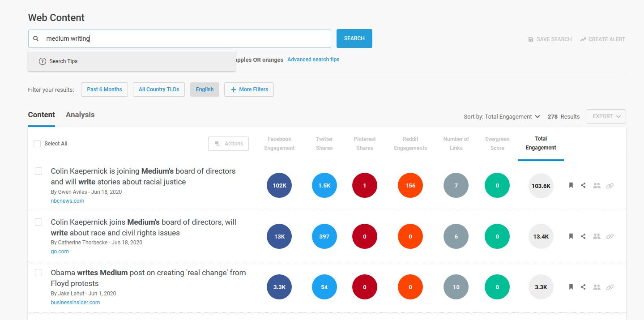Screen dimensions: 644x320
Task: Sort by Evergreen Score column
Action: (x=497, y=144)
